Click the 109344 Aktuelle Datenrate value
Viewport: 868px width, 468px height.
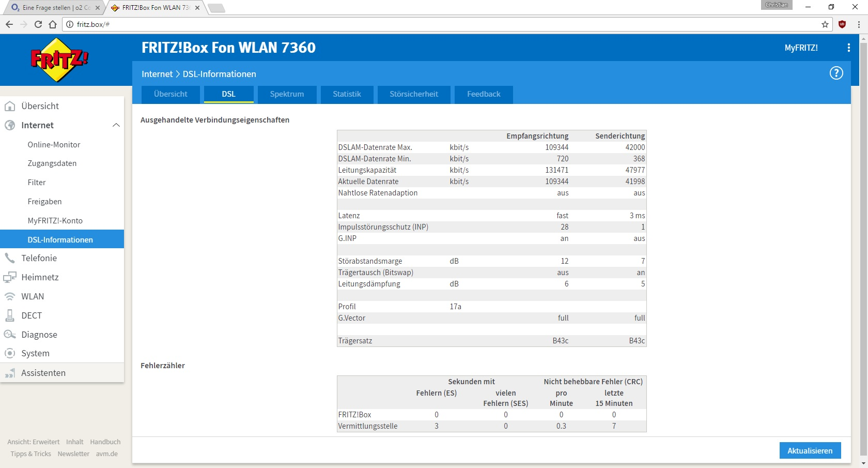point(556,182)
